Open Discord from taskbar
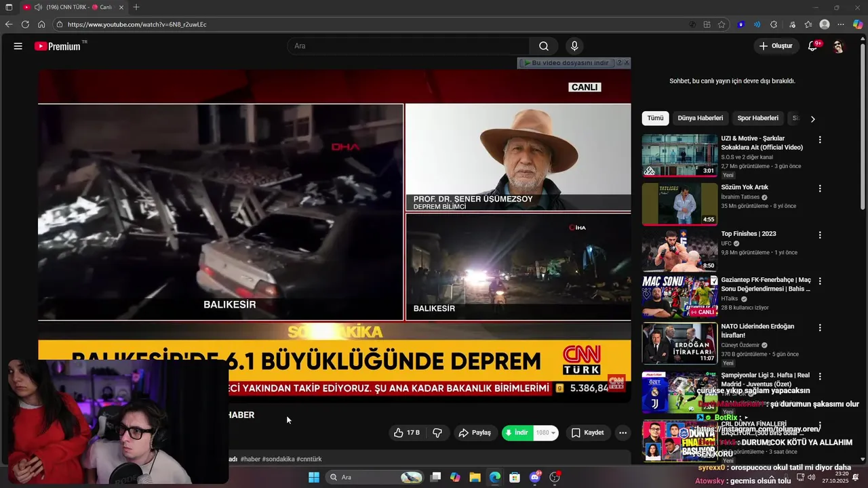 click(534, 477)
